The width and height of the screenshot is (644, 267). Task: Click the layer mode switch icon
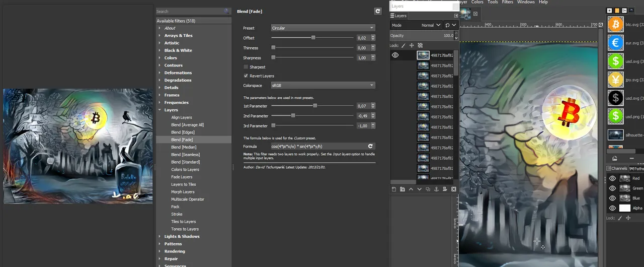point(447,25)
